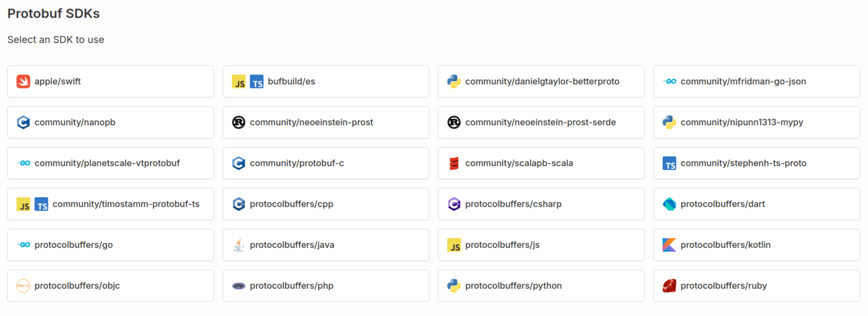Viewport: 868px width, 316px height.
Task: Open the protocolbuffers/dart SDK
Action: click(x=756, y=204)
